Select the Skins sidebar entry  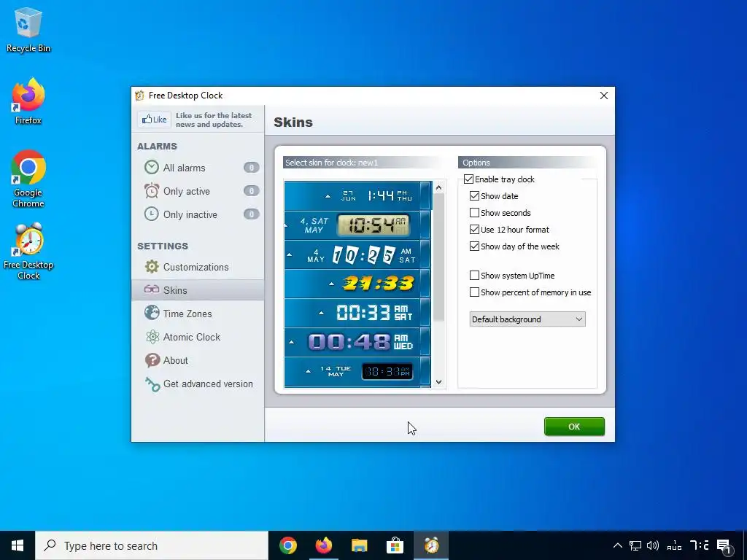coord(197,290)
